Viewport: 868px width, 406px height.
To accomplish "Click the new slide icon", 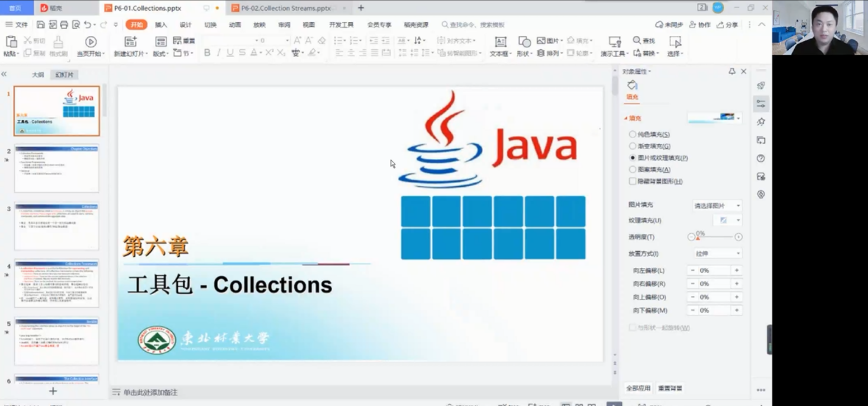I will pyautogui.click(x=130, y=42).
